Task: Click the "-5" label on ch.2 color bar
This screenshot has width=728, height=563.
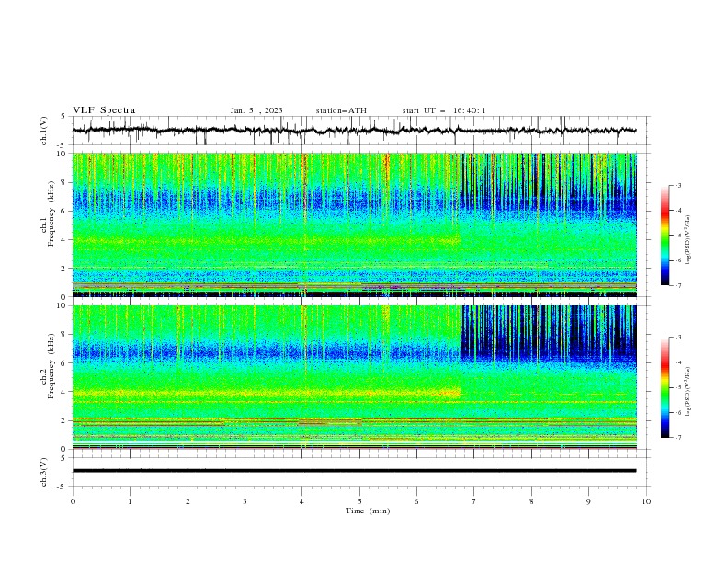Action: [678, 387]
